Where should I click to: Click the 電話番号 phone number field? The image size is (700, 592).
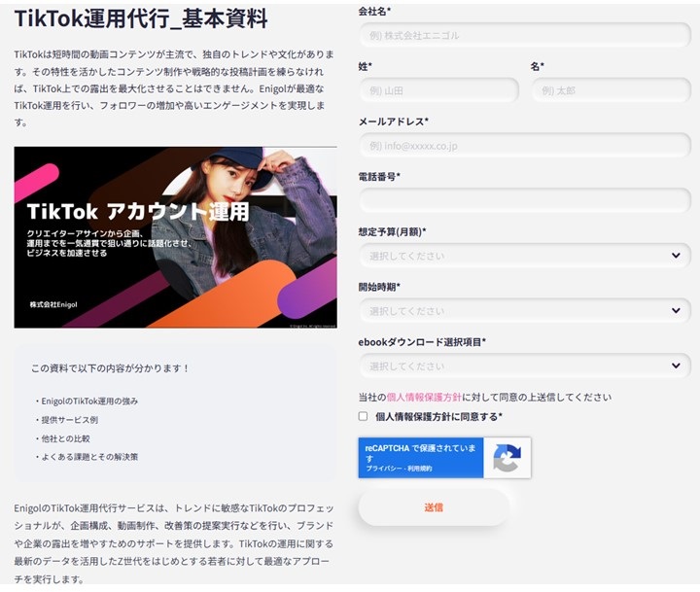(525, 200)
